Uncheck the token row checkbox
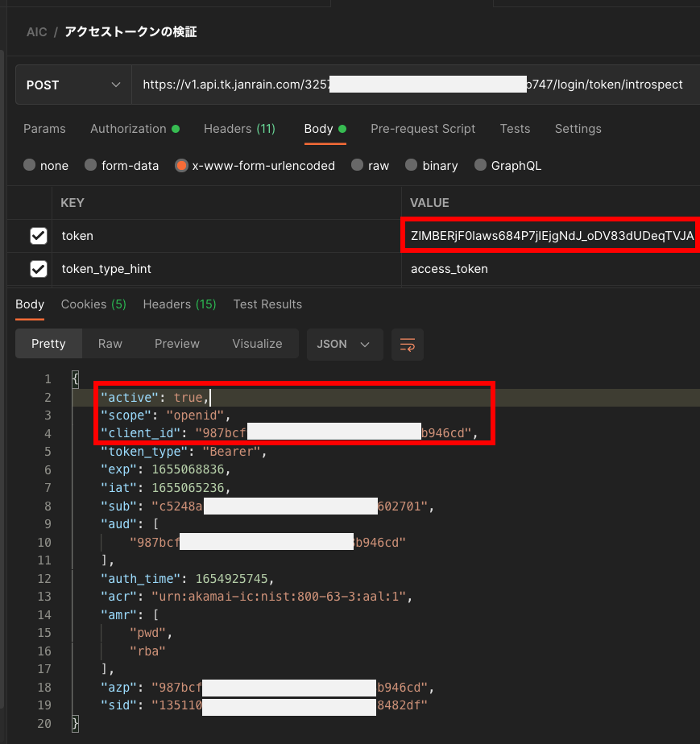Image resolution: width=700 pixels, height=744 pixels. pyautogui.click(x=38, y=236)
